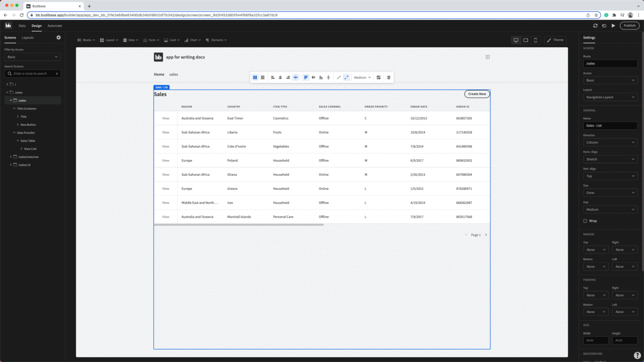
Task: Click View link for East Timor row
Action: pyautogui.click(x=166, y=118)
